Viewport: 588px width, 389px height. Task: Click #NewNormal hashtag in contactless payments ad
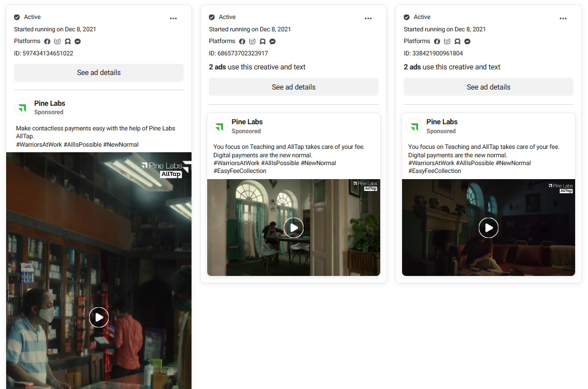[121, 144]
